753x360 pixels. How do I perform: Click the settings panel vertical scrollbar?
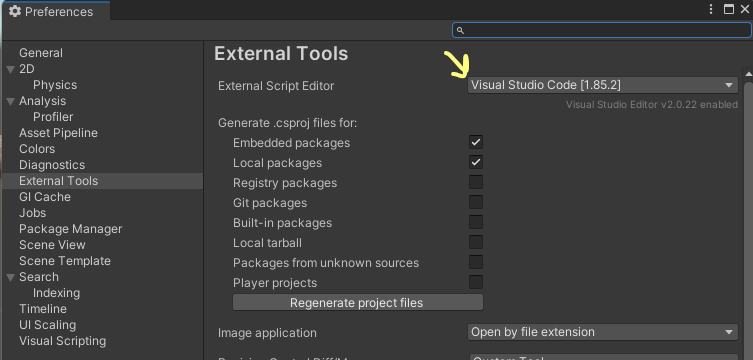click(x=748, y=221)
